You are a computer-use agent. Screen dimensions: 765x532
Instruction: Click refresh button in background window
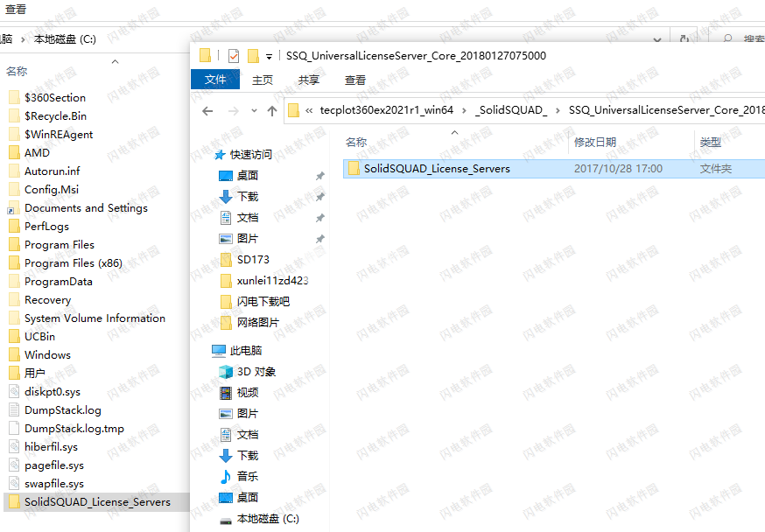click(684, 38)
